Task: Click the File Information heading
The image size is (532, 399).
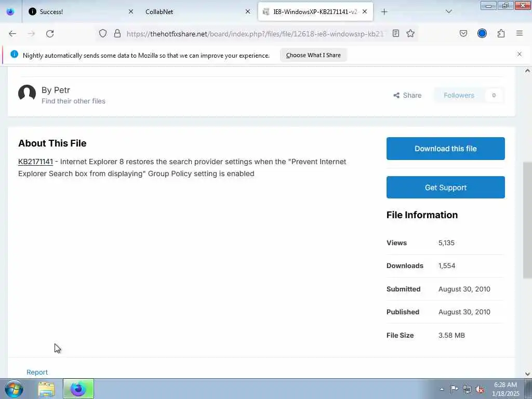Action: pos(422,215)
